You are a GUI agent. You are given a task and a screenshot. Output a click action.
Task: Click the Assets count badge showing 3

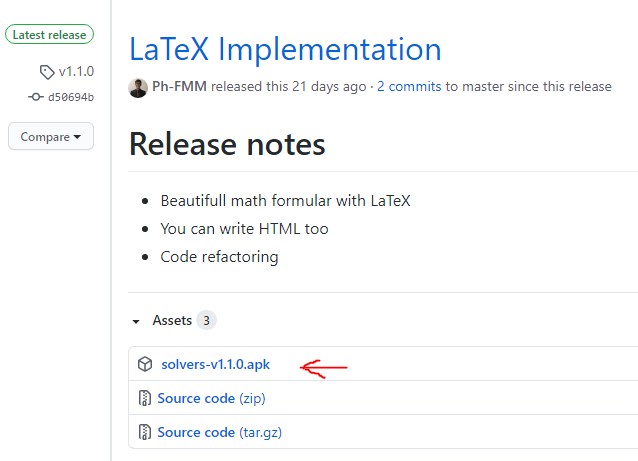(x=206, y=320)
